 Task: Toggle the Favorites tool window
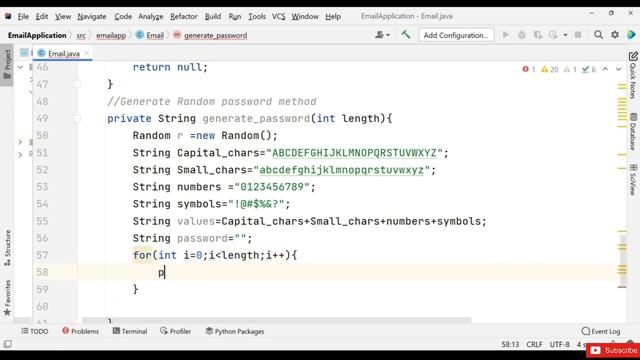click(7, 298)
